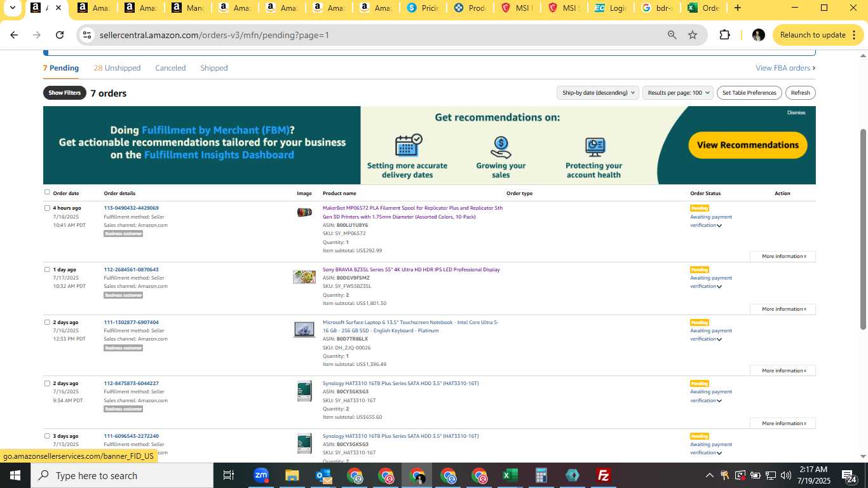Click the Sony BRAVIA display product image
868x488 pixels.
304,276
